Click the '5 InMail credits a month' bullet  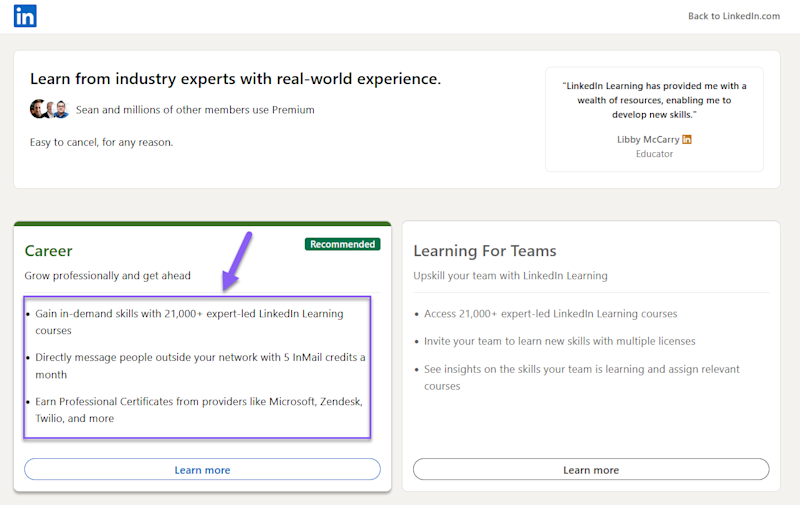tap(200, 366)
